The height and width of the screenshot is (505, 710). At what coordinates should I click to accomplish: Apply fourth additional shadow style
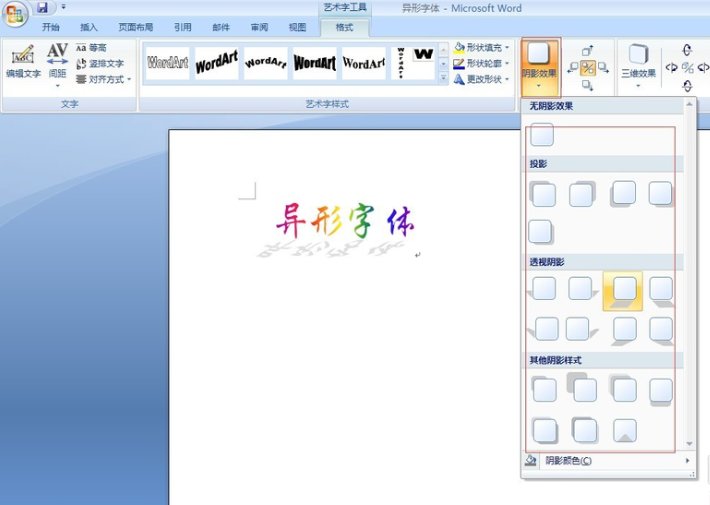661,391
